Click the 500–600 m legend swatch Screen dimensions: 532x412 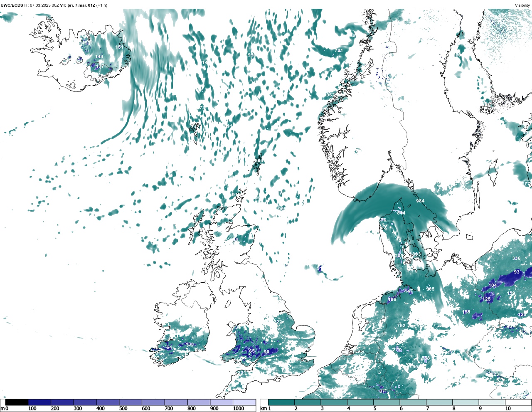[x=131, y=402]
